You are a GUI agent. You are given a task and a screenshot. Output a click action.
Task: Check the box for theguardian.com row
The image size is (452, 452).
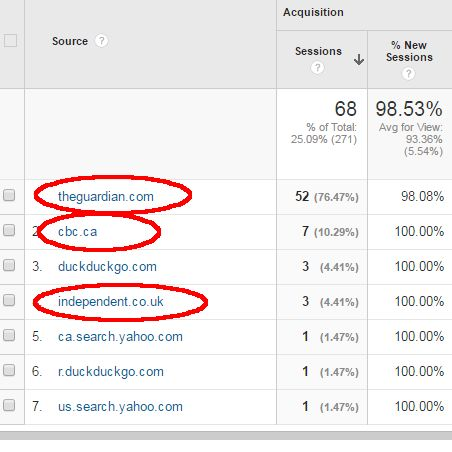9,195
